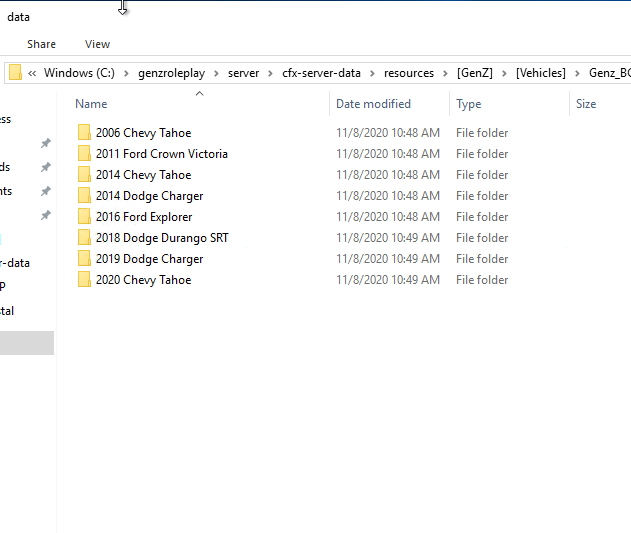Open the View ribbon tab
Screen dimensions: 631x533
coord(97,44)
